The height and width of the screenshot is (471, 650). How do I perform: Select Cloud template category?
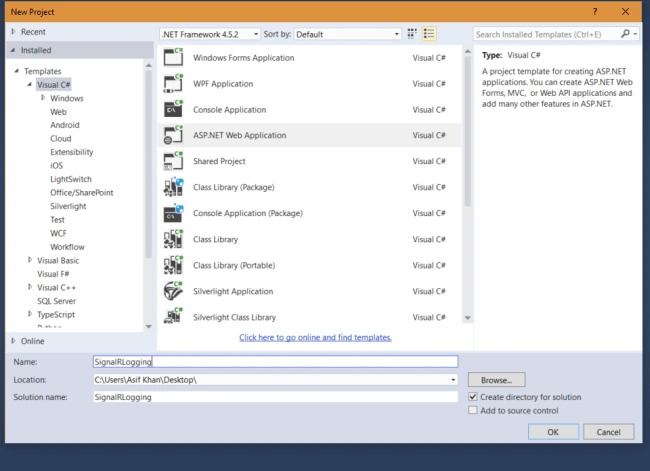[61, 138]
